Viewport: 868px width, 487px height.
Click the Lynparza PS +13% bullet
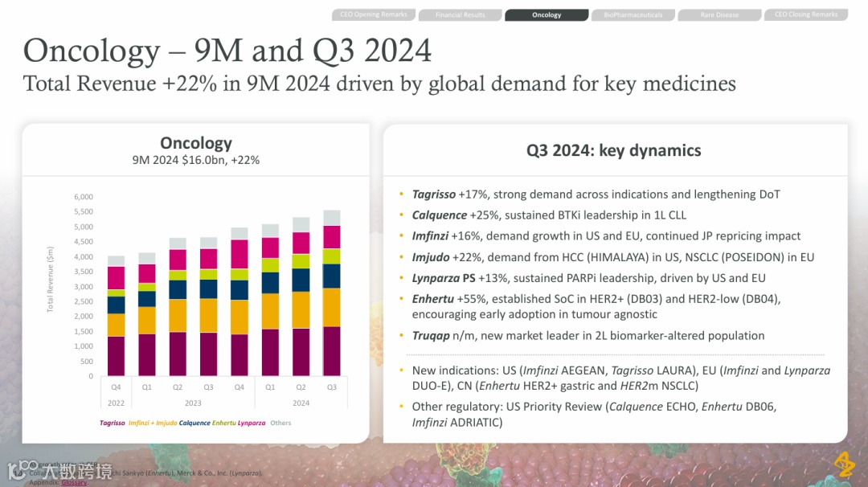[588, 278]
